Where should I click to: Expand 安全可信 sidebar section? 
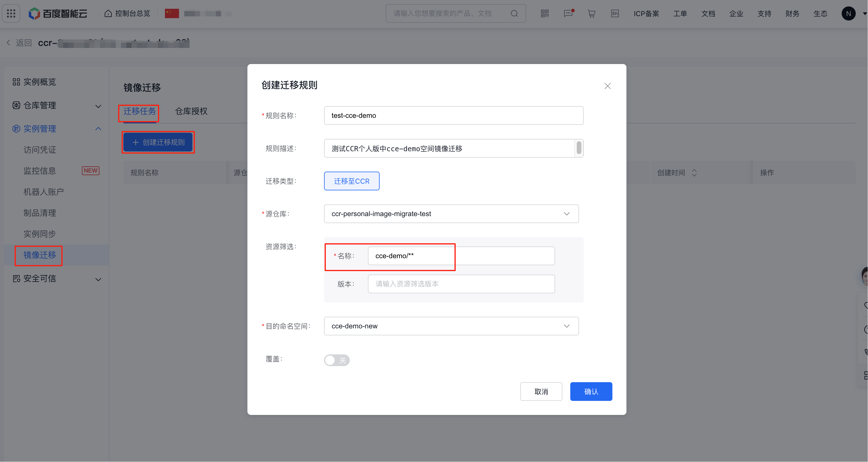[56, 279]
